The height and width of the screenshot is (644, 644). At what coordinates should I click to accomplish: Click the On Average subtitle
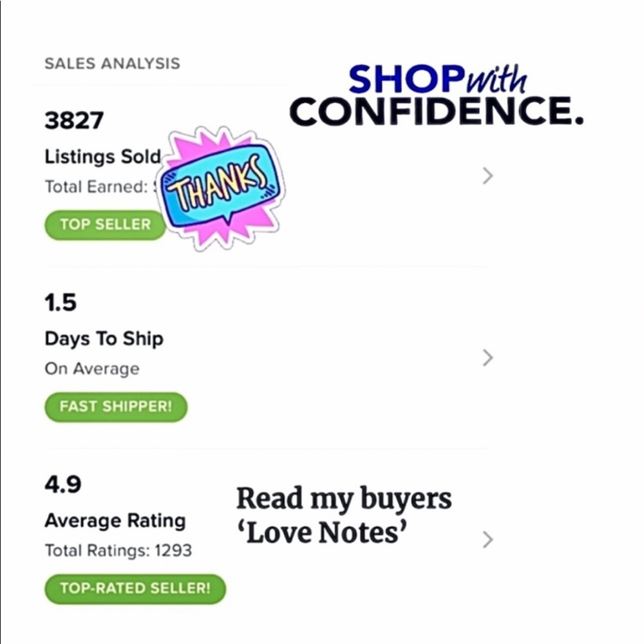point(92,369)
